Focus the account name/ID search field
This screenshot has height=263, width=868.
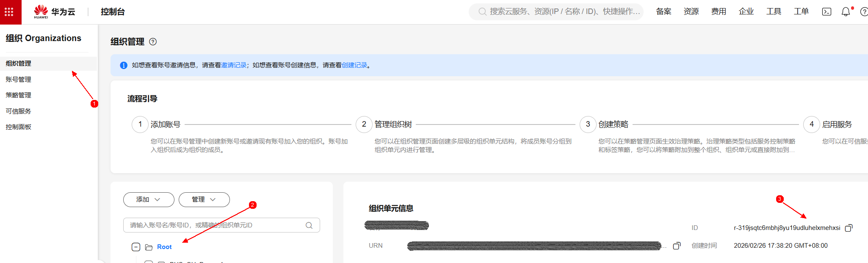click(x=221, y=225)
